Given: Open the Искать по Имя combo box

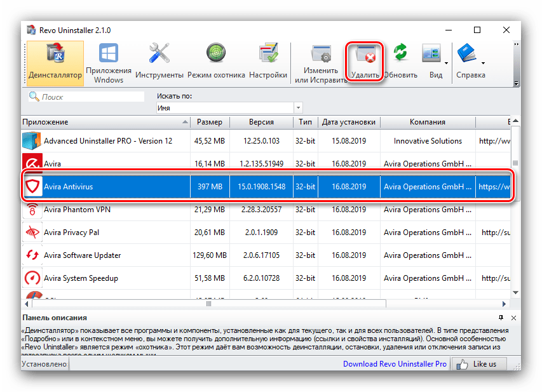Looking at the screenshot, I should click(229, 108).
